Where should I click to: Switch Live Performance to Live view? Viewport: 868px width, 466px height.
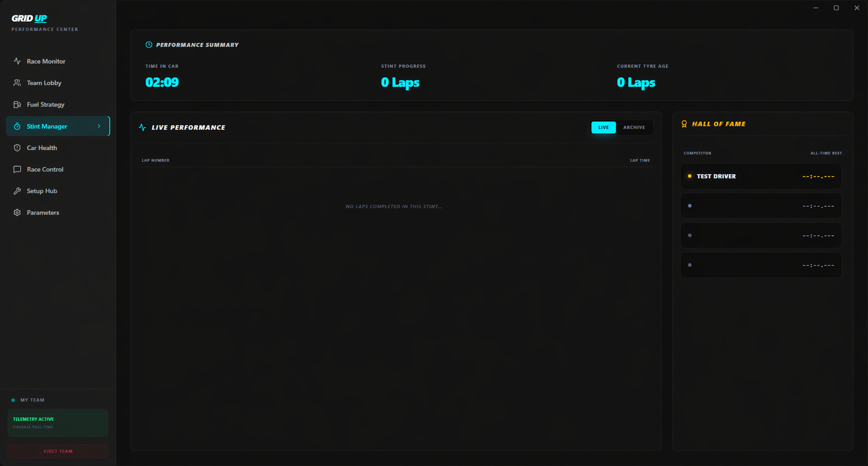click(x=603, y=127)
